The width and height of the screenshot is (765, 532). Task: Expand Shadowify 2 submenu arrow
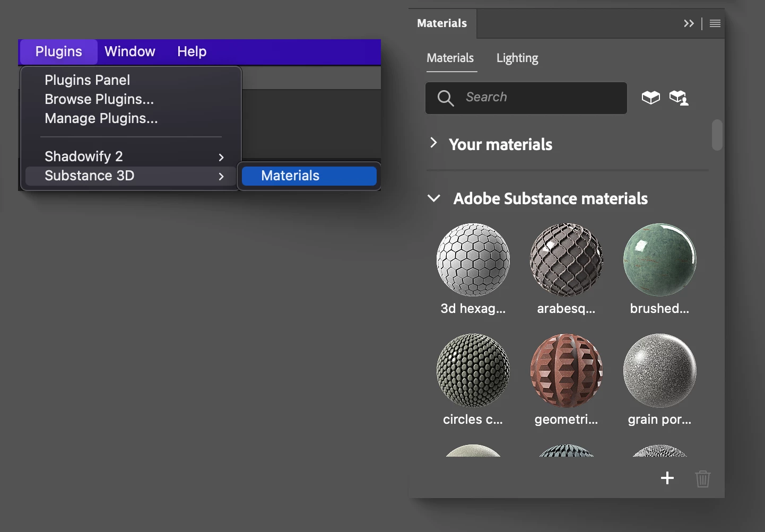pyautogui.click(x=221, y=157)
